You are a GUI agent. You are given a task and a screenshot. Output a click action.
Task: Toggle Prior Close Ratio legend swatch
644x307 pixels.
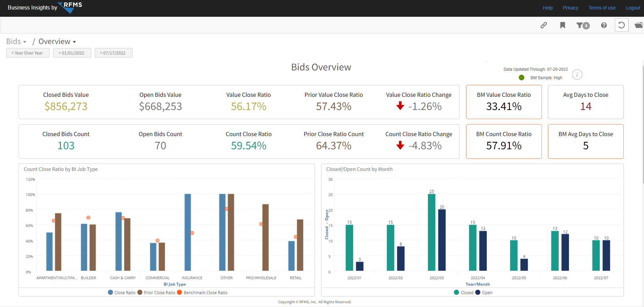tap(140, 292)
